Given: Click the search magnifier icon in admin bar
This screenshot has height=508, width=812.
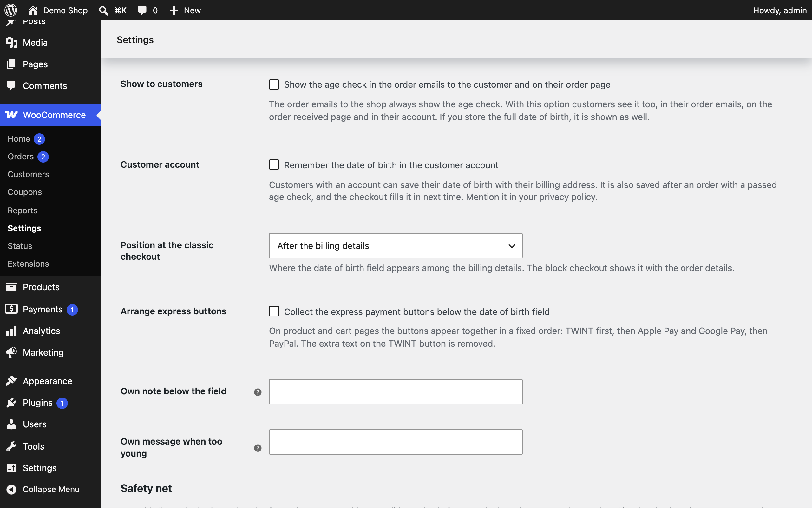Looking at the screenshot, I should point(103,10).
